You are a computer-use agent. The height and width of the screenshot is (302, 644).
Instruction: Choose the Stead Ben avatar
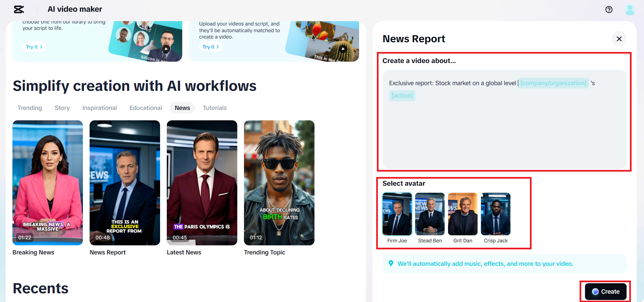(430, 214)
